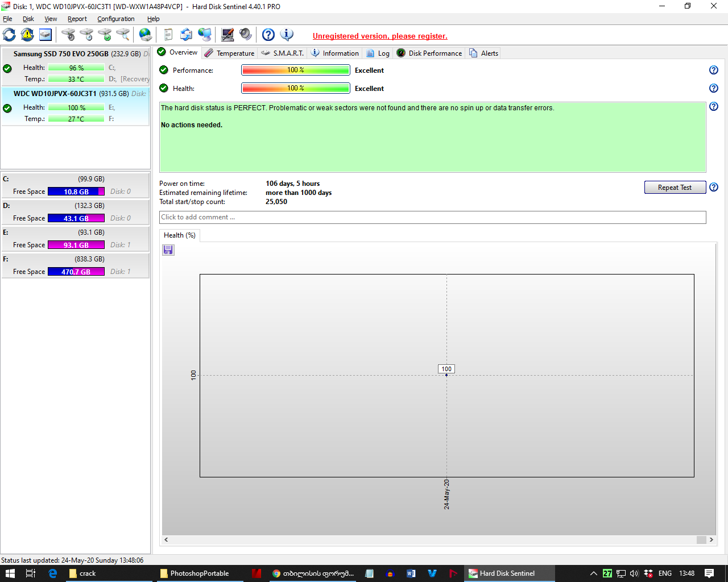
Task: Click the green 27 temperature tray icon
Action: (x=607, y=573)
